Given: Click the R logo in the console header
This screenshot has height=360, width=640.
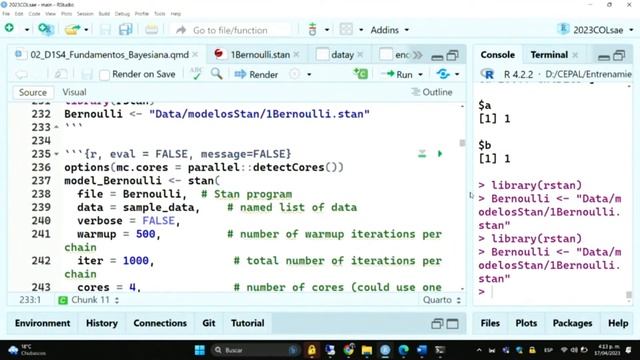Looking at the screenshot, I should (488, 74).
